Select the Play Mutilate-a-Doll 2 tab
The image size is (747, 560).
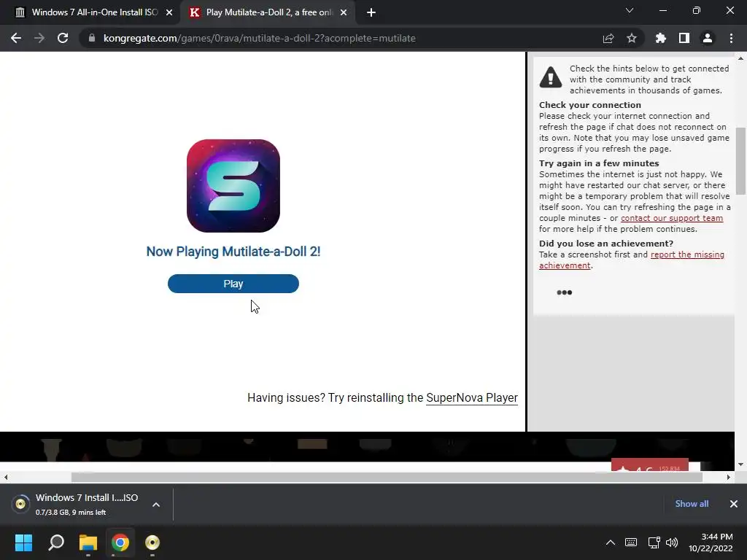269,12
